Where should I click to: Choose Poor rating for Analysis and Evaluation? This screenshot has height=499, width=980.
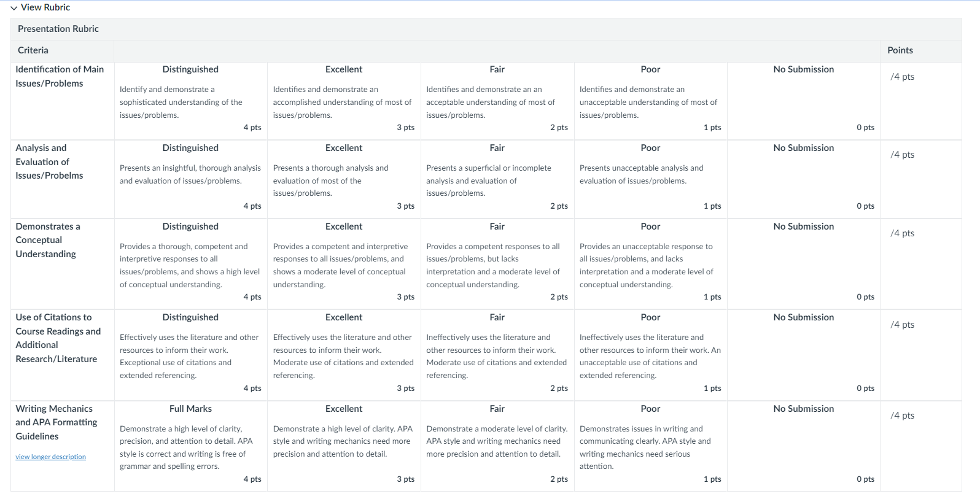coord(651,179)
